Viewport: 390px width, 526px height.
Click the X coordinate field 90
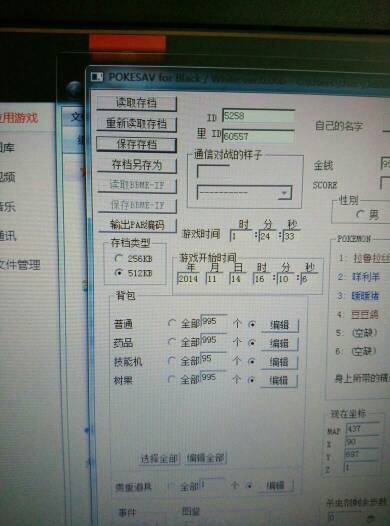click(x=362, y=442)
